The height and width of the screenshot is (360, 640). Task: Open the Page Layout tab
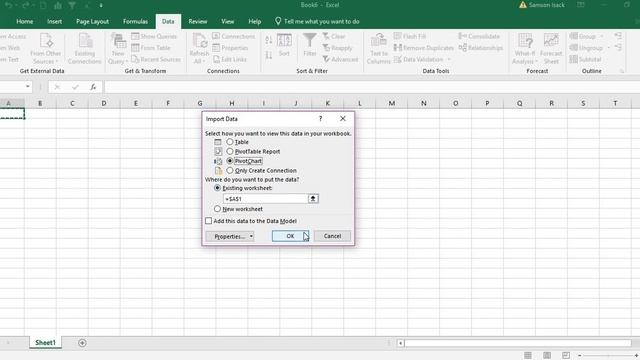point(93,22)
